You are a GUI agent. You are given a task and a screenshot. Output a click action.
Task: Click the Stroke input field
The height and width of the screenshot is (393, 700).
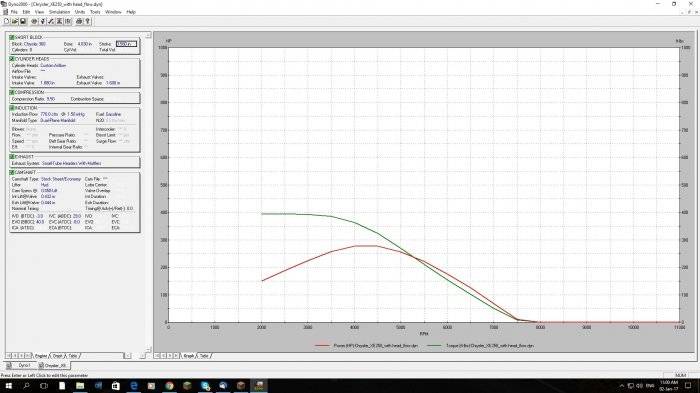click(x=126, y=44)
